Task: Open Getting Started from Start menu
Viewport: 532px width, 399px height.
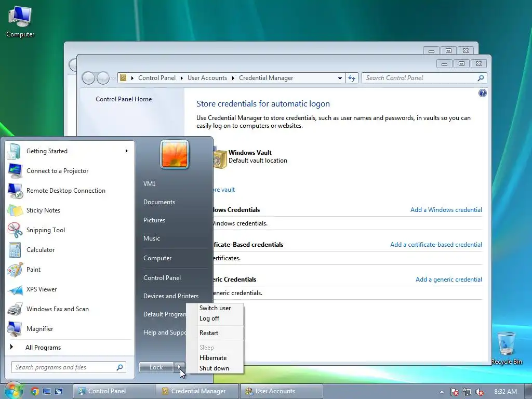Action: point(70,151)
